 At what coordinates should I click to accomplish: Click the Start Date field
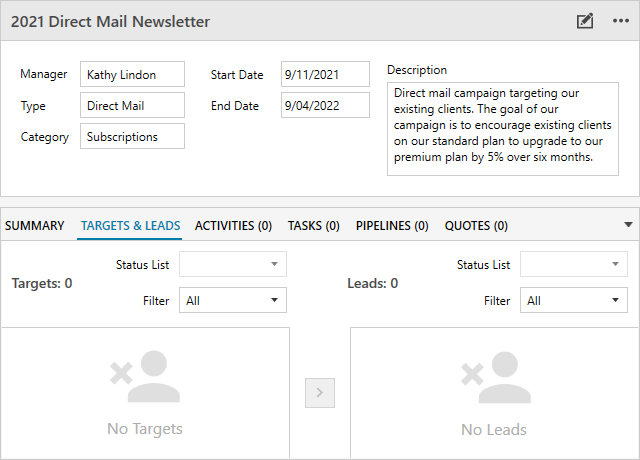(x=325, y=74)
